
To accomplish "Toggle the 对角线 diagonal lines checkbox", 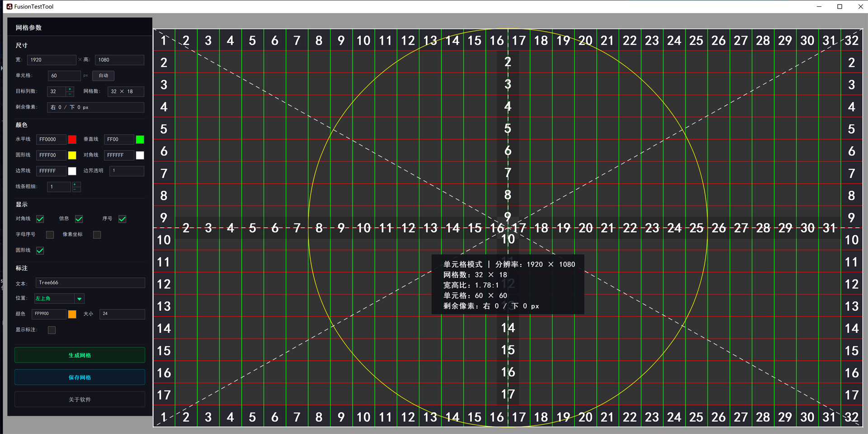I will 40,219.
